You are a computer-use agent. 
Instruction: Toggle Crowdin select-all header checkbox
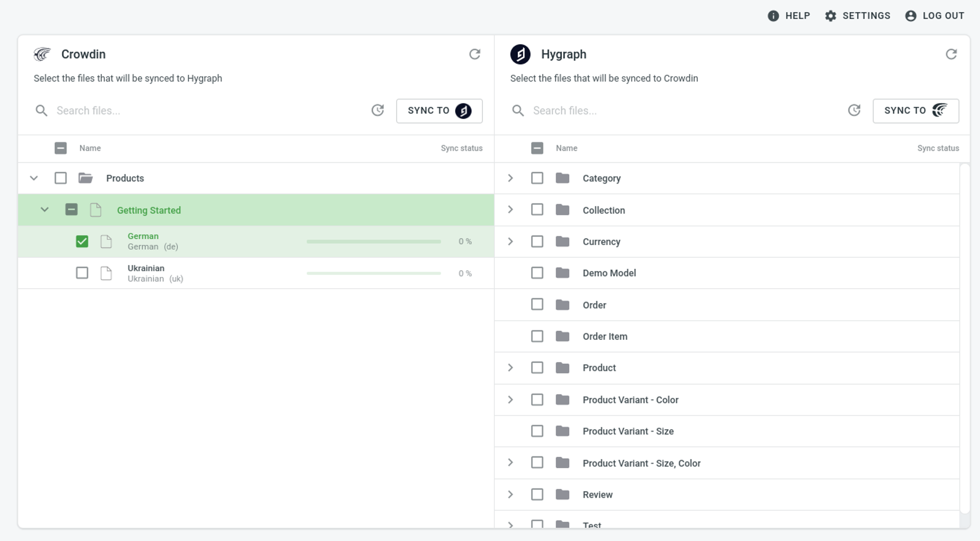(61, 148)
